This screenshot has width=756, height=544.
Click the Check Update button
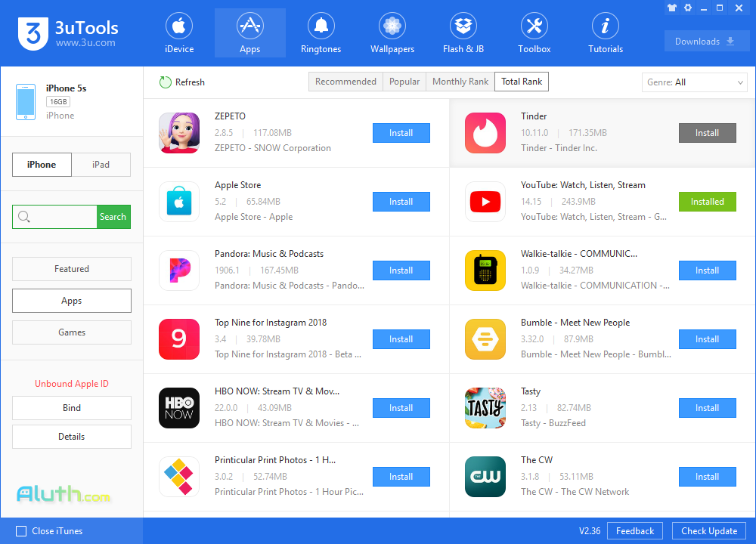coord(709,531)
